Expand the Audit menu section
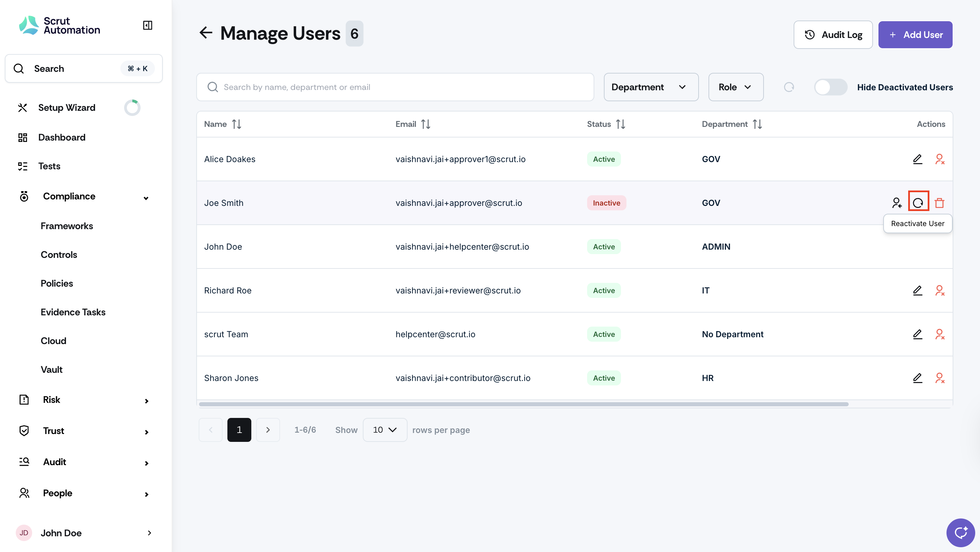 coord(146,463)
